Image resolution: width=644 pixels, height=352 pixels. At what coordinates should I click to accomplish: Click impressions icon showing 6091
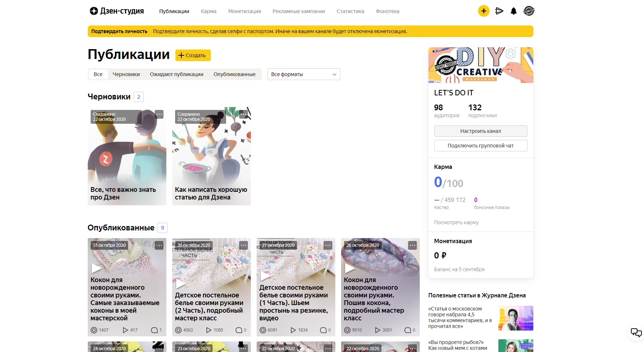[263, 330]
